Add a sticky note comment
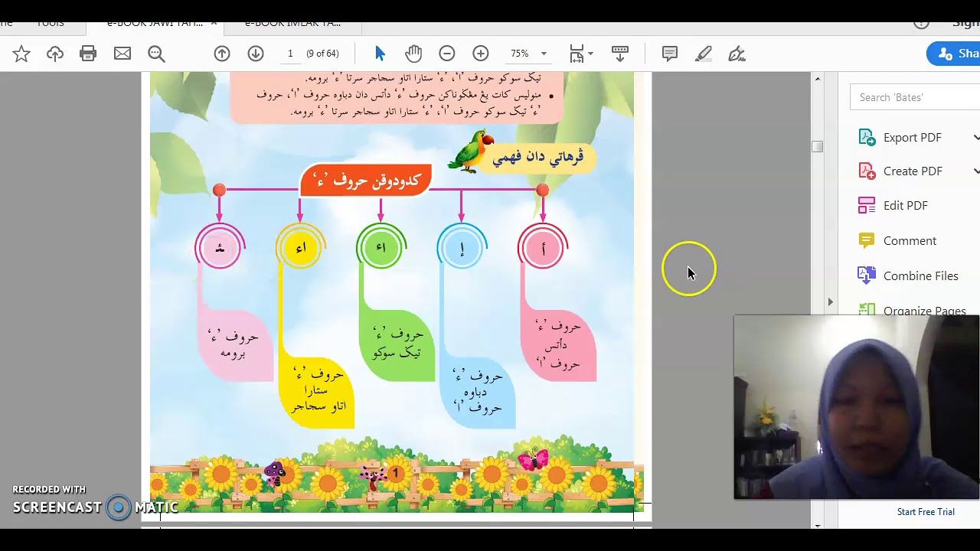 (x=670, y=54)
